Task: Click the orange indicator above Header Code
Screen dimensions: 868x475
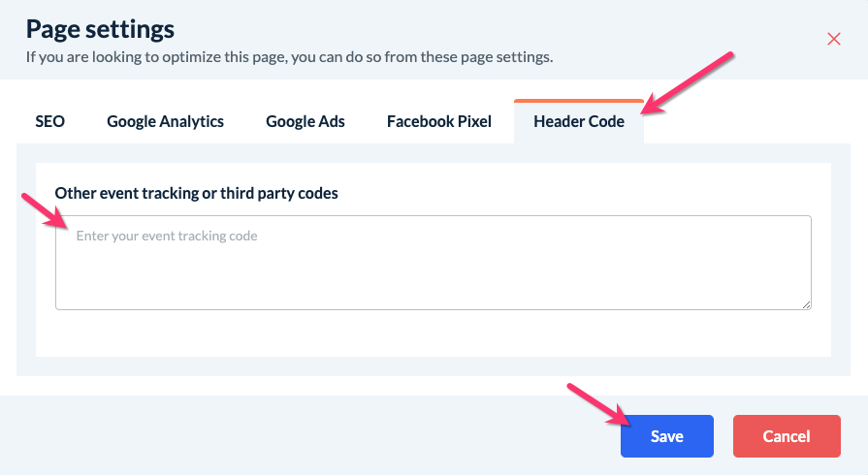Action: (578, 100)
